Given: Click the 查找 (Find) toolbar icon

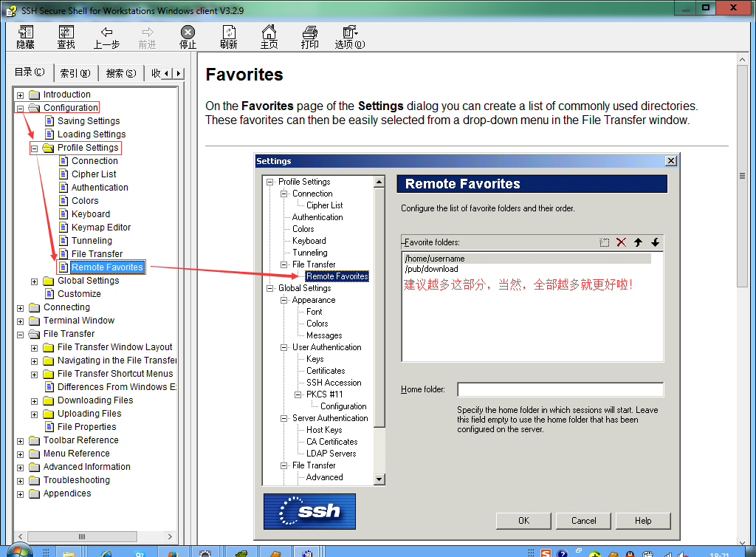Looking at the screenshot, I should point(66,37).
